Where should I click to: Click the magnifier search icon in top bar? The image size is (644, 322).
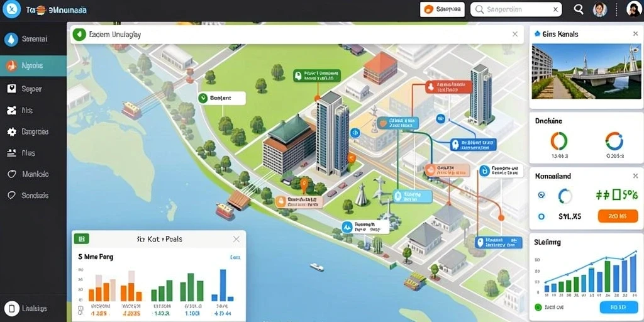[x=579, y=9]
